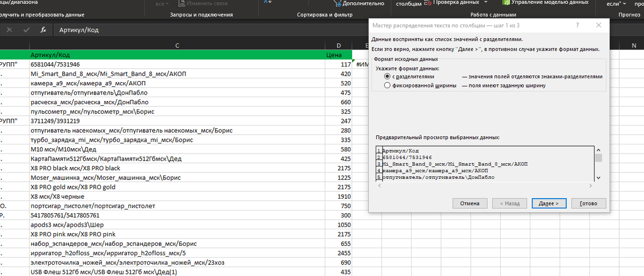Select the Mi_Smart_Band_8_мск cell

177,74
